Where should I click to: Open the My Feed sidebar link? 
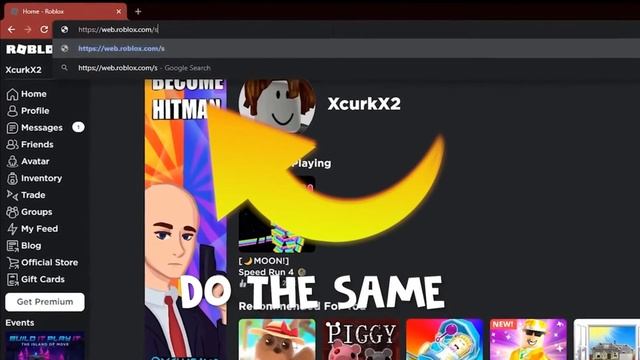tap(40, 229)
